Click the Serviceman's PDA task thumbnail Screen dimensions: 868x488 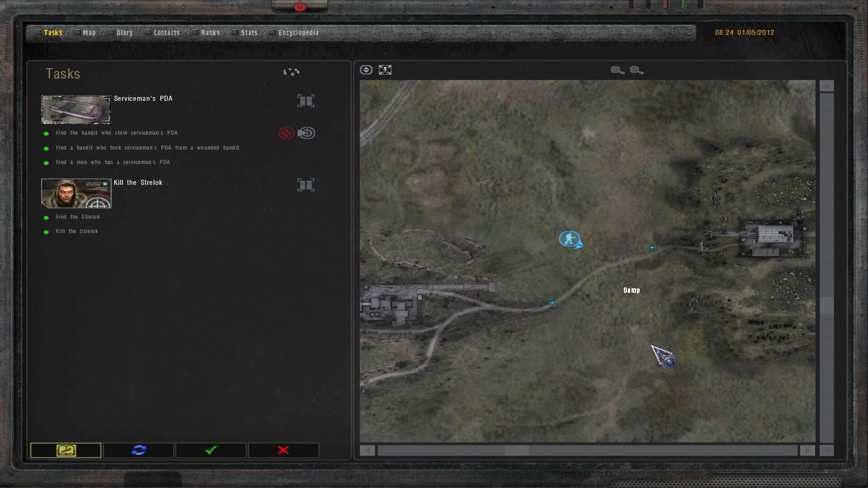[76, 109]
